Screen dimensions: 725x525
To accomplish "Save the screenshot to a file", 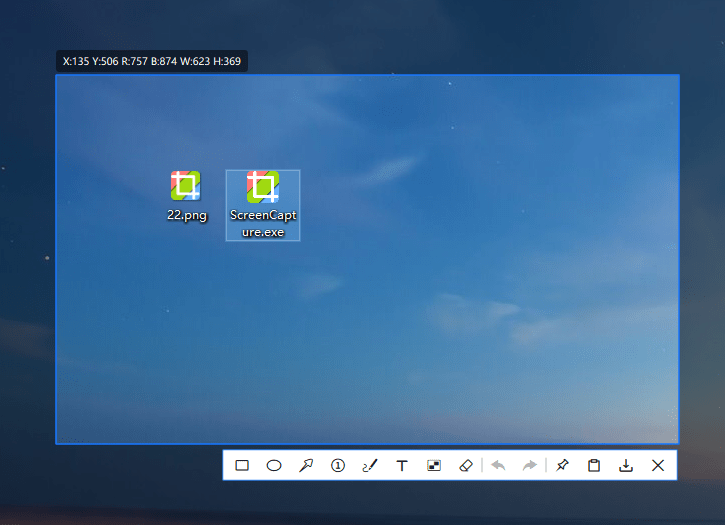I will click(x=626, y=465).
